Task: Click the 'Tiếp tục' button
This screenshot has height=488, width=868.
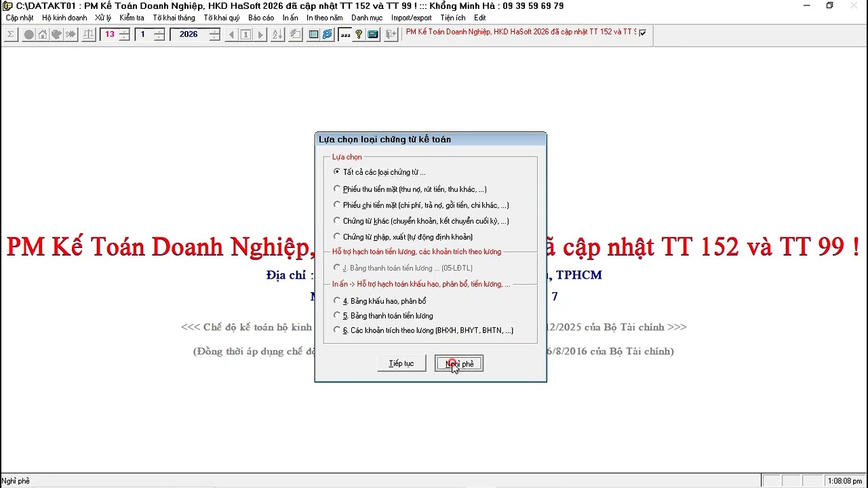Action: 401,364
